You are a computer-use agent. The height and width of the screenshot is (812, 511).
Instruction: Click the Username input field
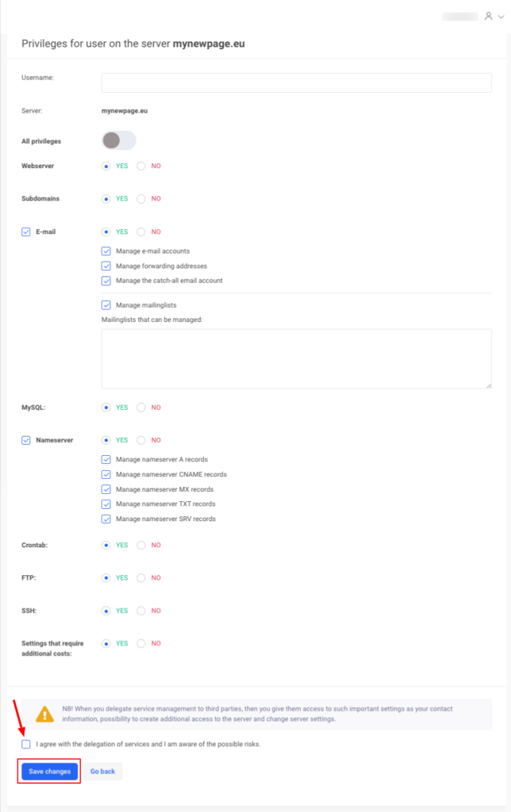[x=296, y=82]
